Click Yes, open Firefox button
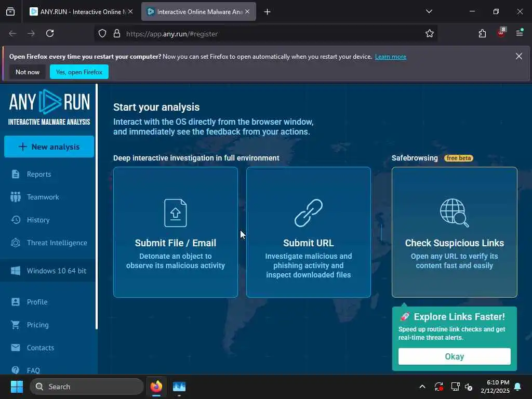The width and height of the screenshot is (532, 399). click(x=79, y=72)
